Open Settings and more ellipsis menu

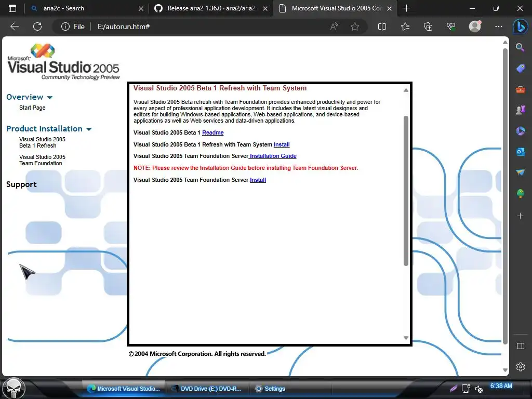tap(498, 26)
